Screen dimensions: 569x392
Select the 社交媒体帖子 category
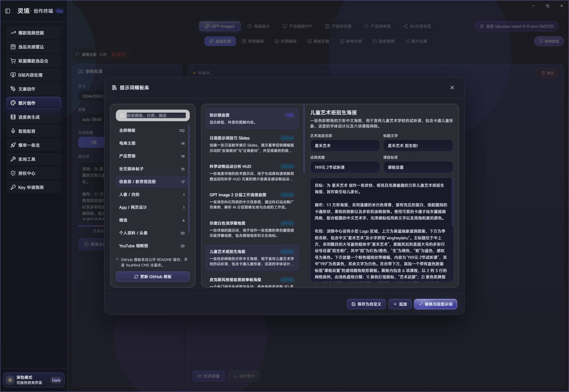[152, 169]
